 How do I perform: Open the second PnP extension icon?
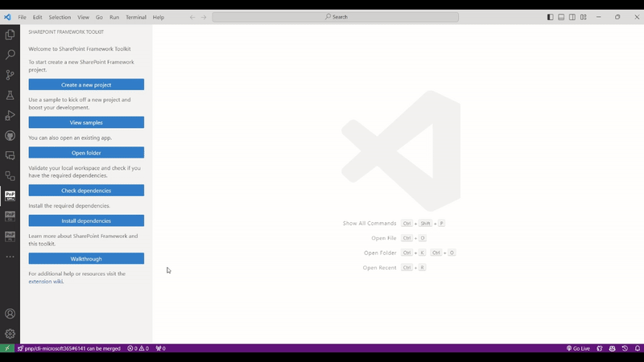point(10,216)
